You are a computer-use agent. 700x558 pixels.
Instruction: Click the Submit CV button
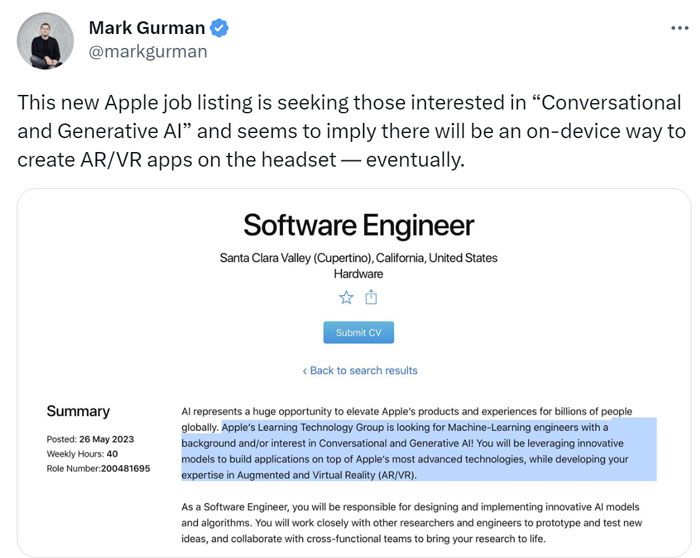pos(358,333)
